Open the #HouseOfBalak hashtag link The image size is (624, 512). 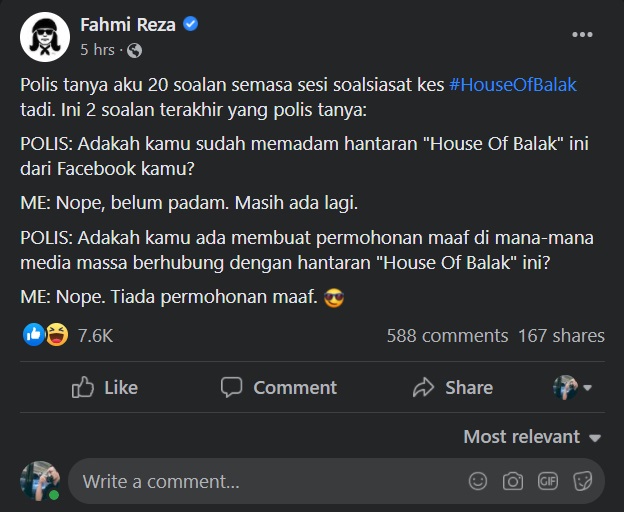[x=513, y=85]
